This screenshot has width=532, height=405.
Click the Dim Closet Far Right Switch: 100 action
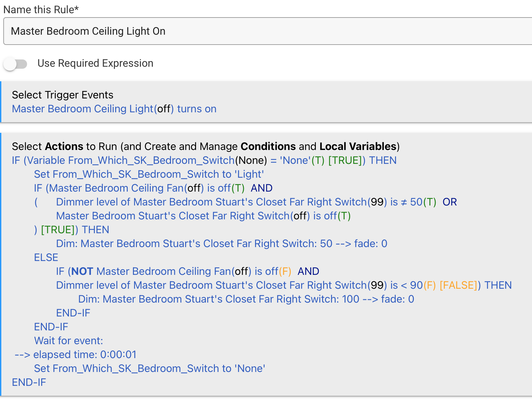[x=246, y=299]
